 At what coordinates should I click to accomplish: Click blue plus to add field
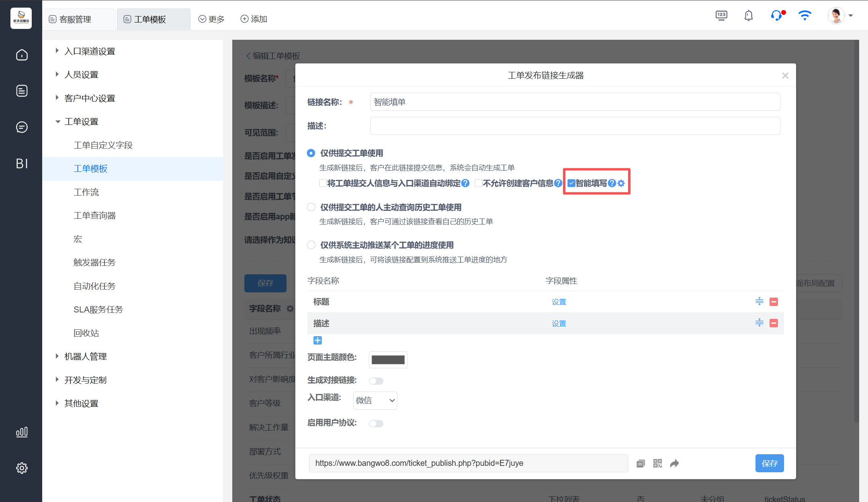click(317, 340)
